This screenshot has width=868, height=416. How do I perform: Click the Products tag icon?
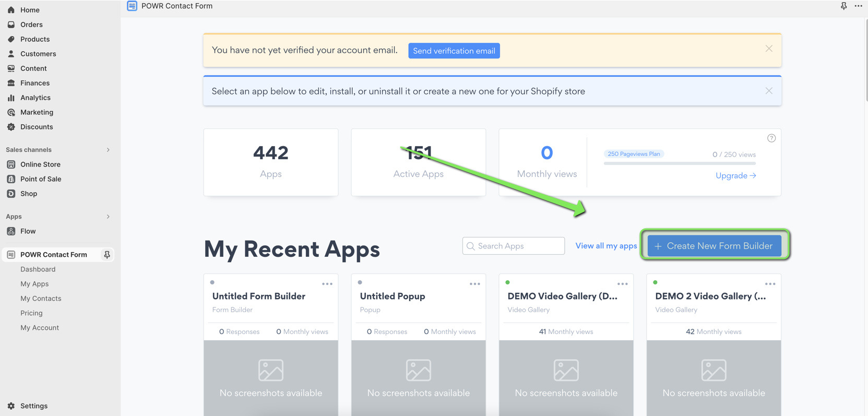[11, 39]
